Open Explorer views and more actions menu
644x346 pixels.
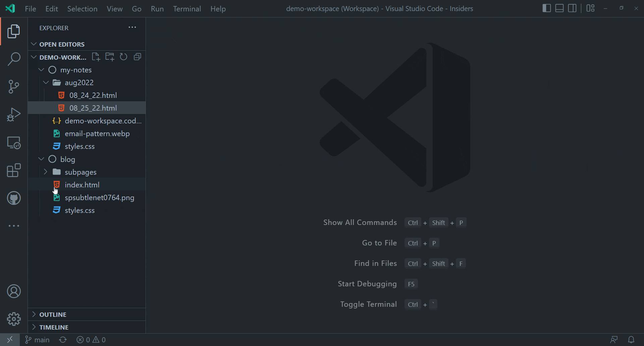coord(132,27)
